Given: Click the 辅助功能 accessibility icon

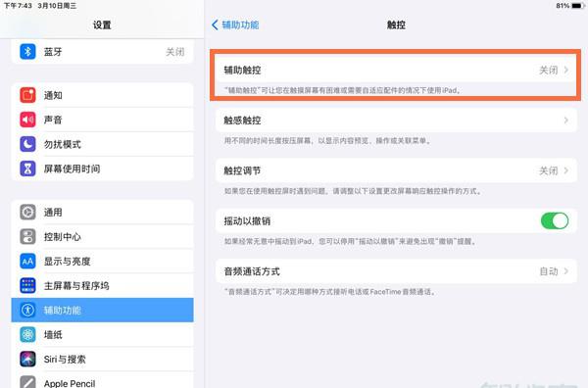Looking at the screenshot, I should [27, 310].
